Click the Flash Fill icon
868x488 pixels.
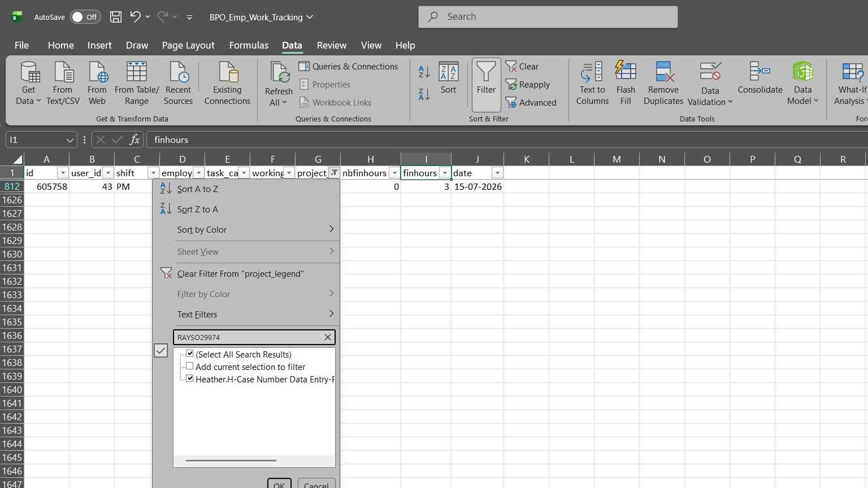pos(626,84)
